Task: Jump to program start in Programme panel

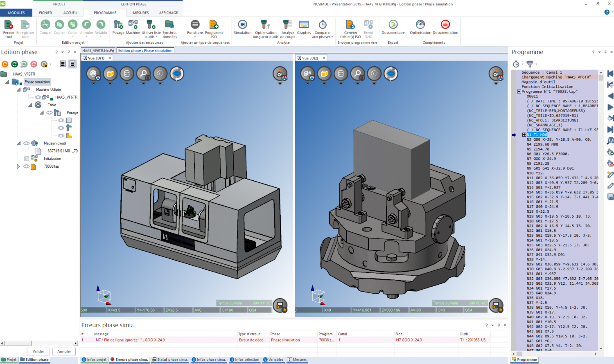Action: [610, 74]
